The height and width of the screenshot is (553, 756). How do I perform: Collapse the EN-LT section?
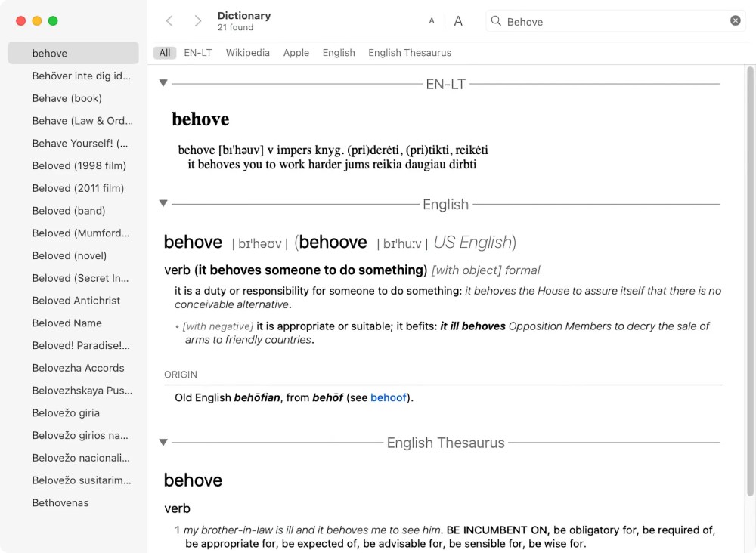(163, 83)
